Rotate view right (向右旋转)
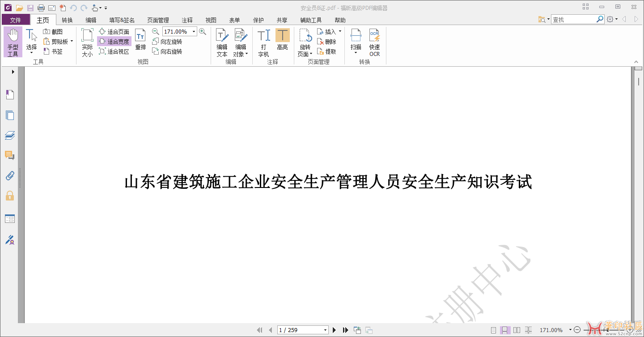644x337 pixels. click(x=167, y=51)
